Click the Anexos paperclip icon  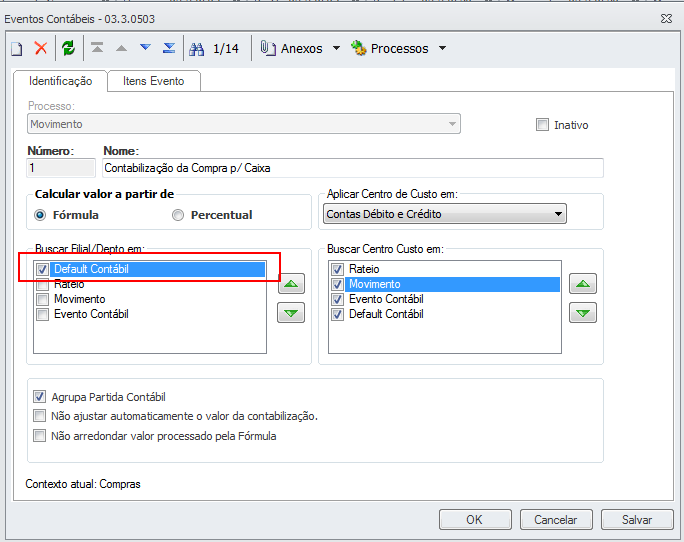tap(268, 48)
